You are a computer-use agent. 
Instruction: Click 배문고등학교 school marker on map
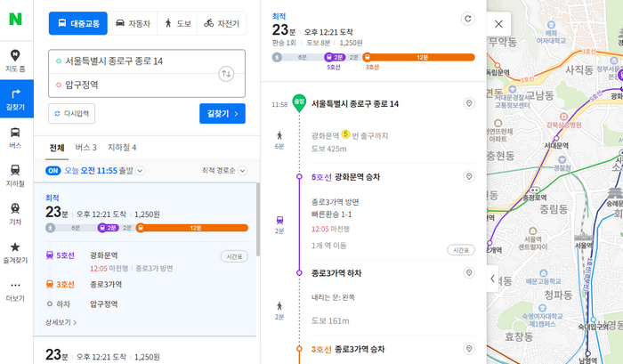(x=544, y=273)
